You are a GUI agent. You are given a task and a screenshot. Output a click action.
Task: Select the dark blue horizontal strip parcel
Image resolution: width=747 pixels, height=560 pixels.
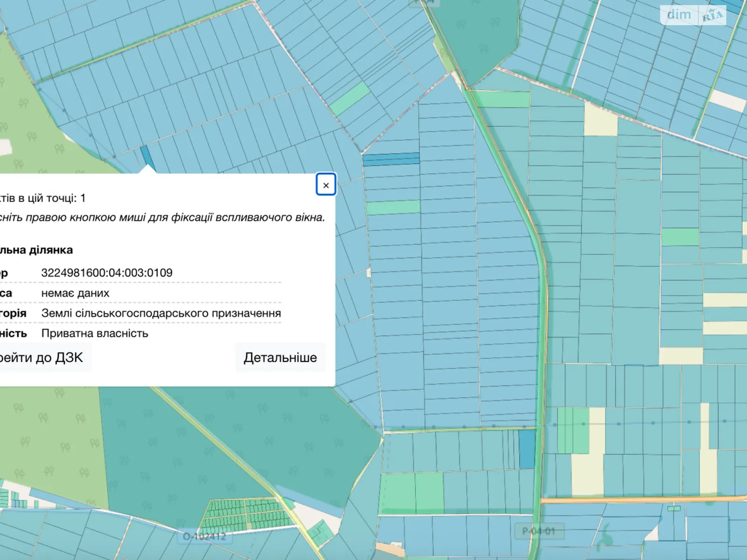391,160
